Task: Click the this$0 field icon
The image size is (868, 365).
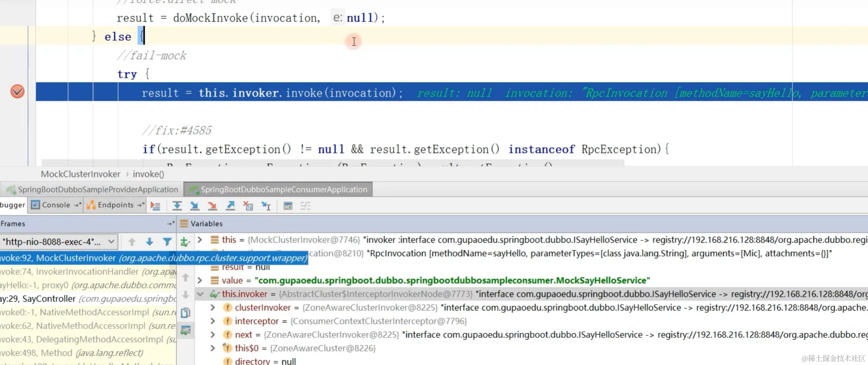Action: pos(228,348)
